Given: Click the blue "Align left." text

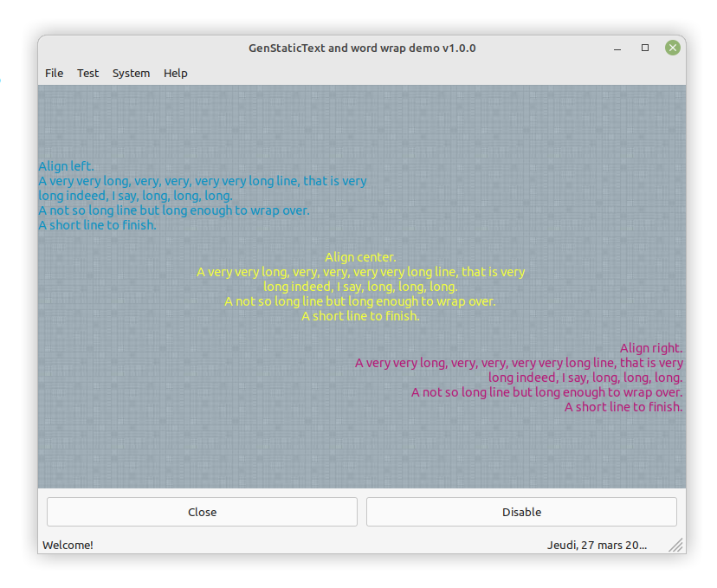Looking at the screenshot, I should click(x=66, y=166).
